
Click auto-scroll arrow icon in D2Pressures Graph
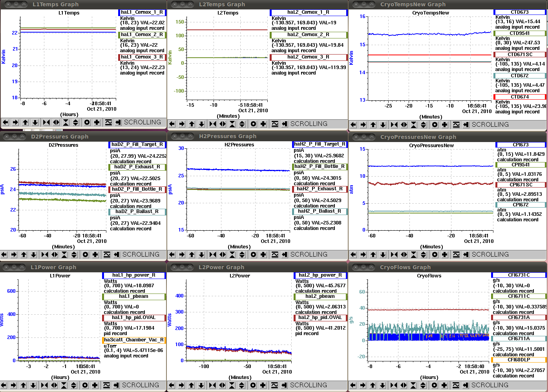[117, 255]
